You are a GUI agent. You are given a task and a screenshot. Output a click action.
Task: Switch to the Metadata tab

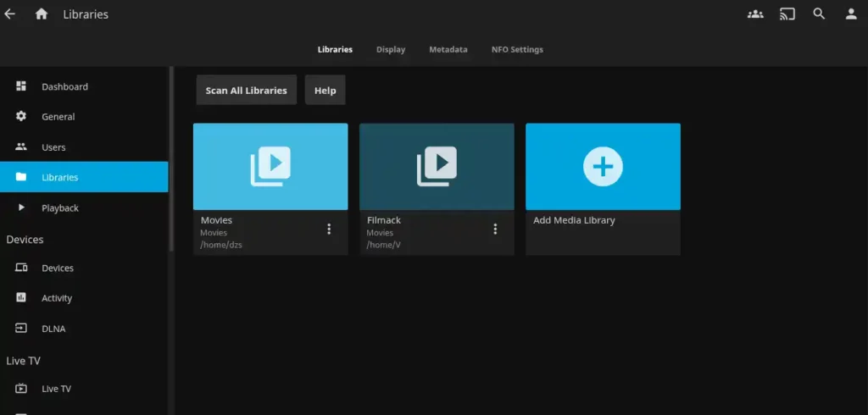[x=448, y=49]
